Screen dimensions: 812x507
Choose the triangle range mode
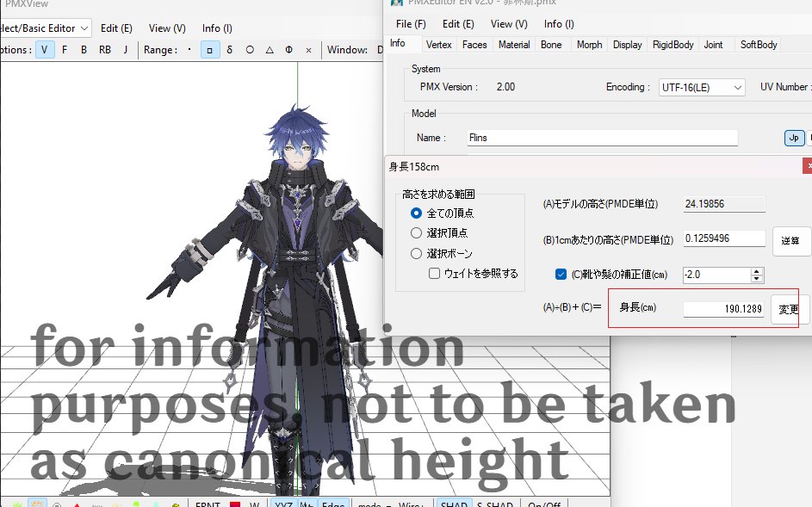click(x=270, y=50)
